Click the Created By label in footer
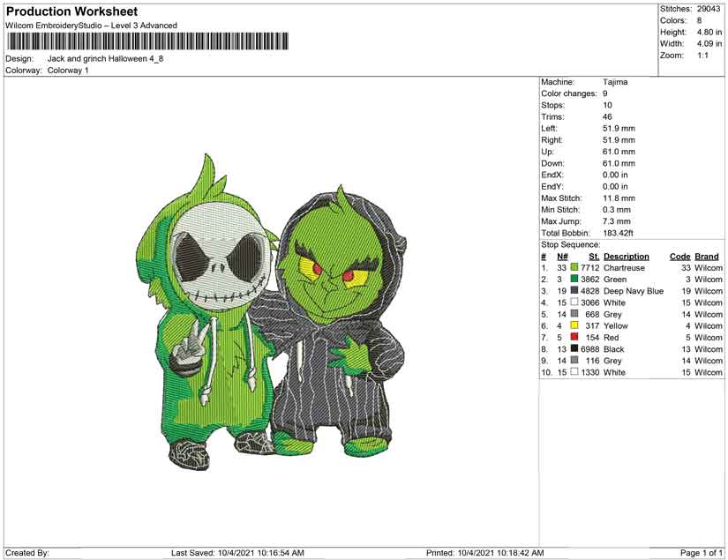 27,553
